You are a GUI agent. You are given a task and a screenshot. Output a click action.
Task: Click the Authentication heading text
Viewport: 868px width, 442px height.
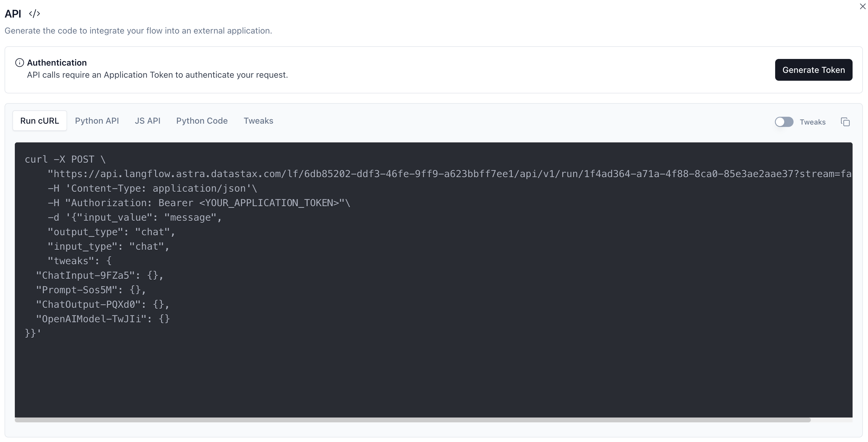point(57,63)
